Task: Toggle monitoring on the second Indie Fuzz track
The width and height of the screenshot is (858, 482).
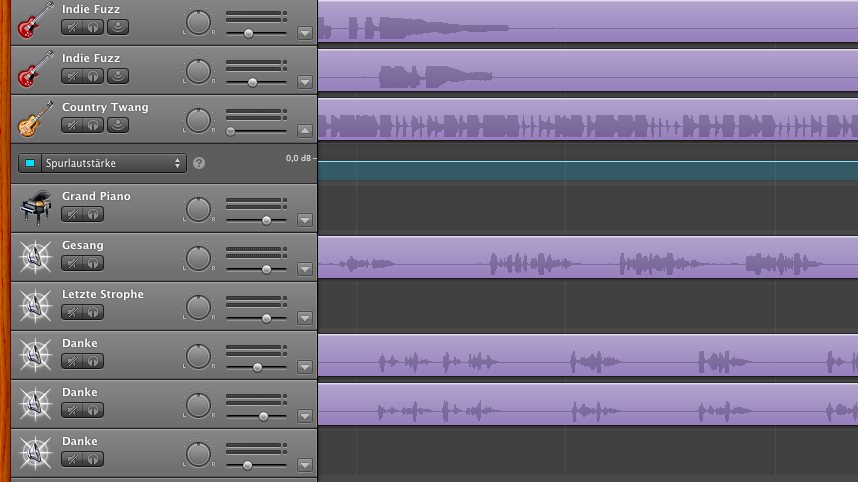Action: [x=118, y=76]
